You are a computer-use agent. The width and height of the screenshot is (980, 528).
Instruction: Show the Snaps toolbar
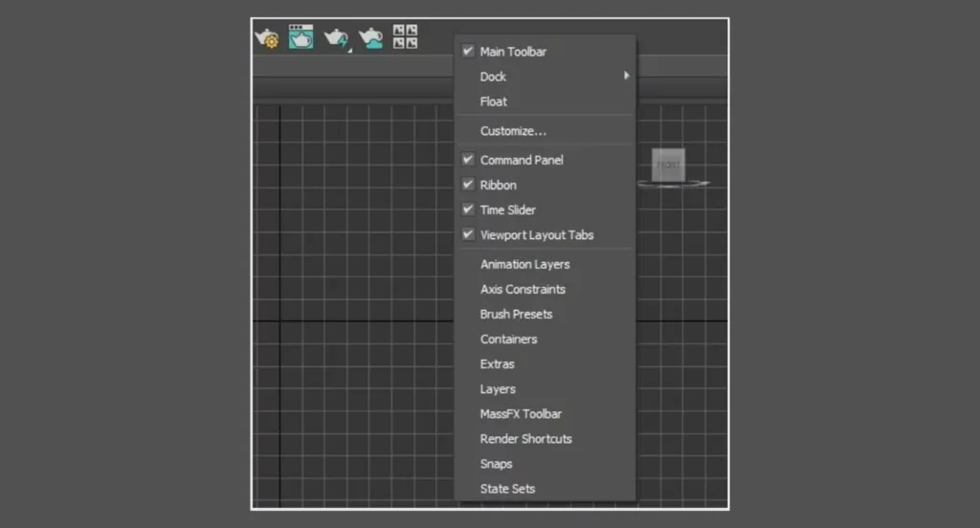pyautogui.click(x=545, y=464)
